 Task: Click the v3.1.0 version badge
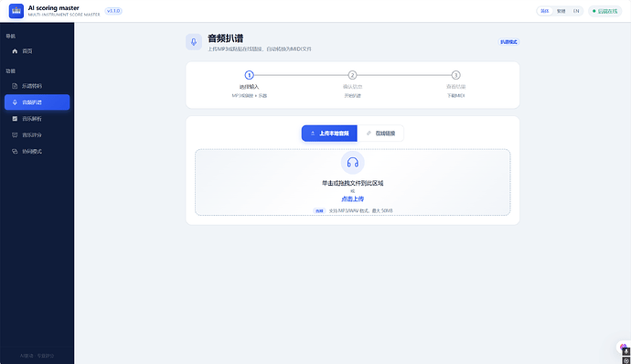point(113,11)
